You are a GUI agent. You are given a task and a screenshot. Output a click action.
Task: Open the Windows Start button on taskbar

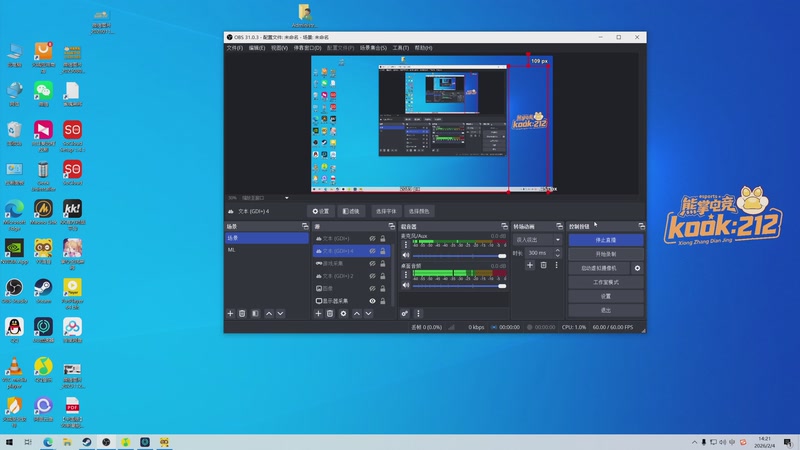coord(9,442)
